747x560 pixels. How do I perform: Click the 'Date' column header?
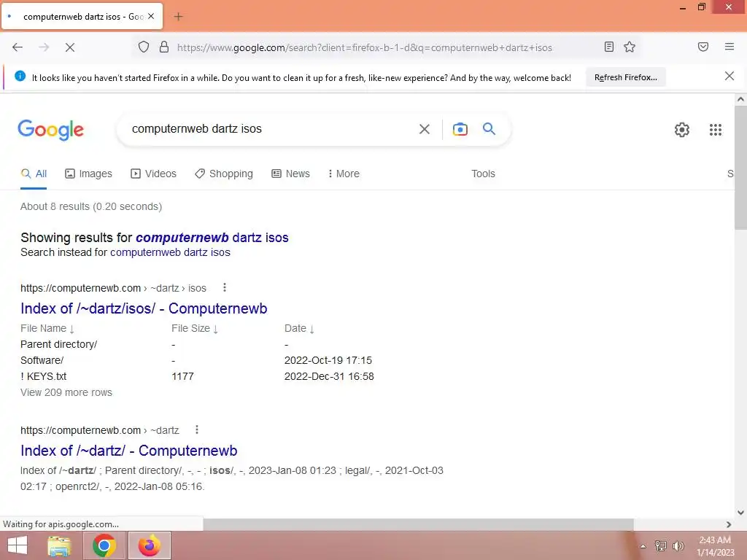pos(299,329)
